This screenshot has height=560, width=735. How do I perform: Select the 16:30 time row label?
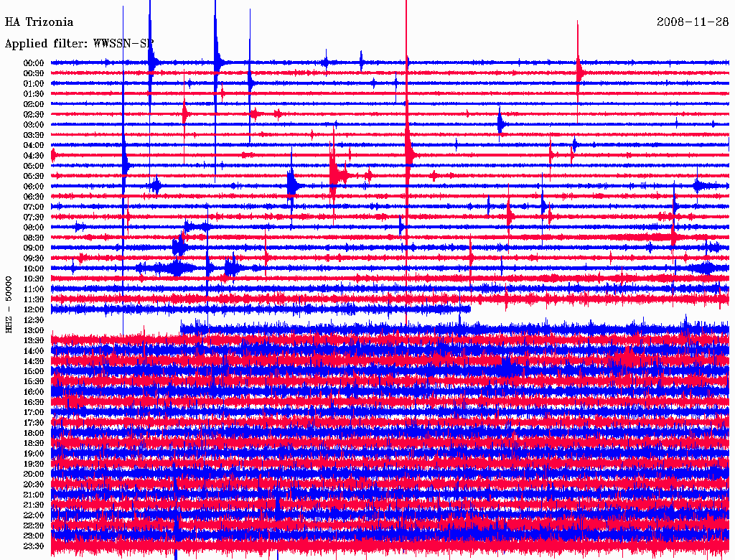[x=34, y=403]
